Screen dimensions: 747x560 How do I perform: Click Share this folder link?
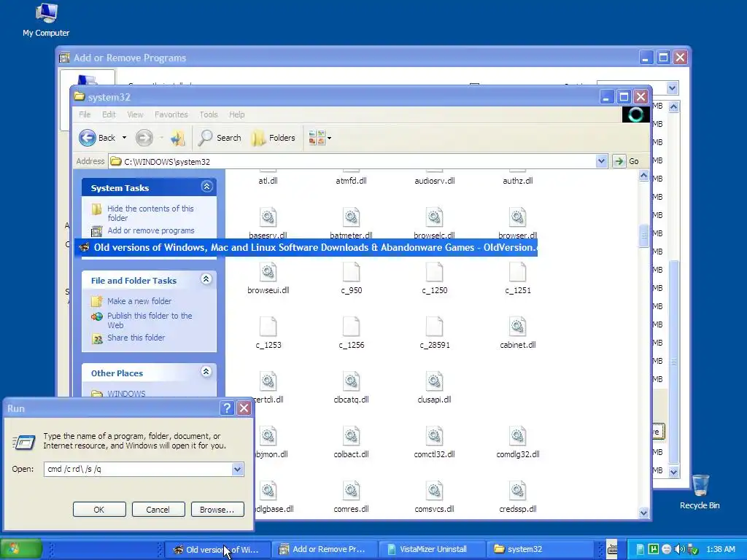(x=136, y=338)
